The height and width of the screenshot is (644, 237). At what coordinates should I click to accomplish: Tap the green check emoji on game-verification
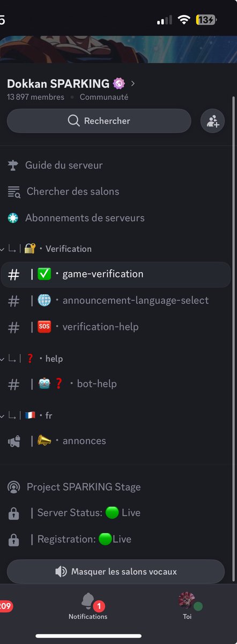pyautogui.click(x=45, y=274)
